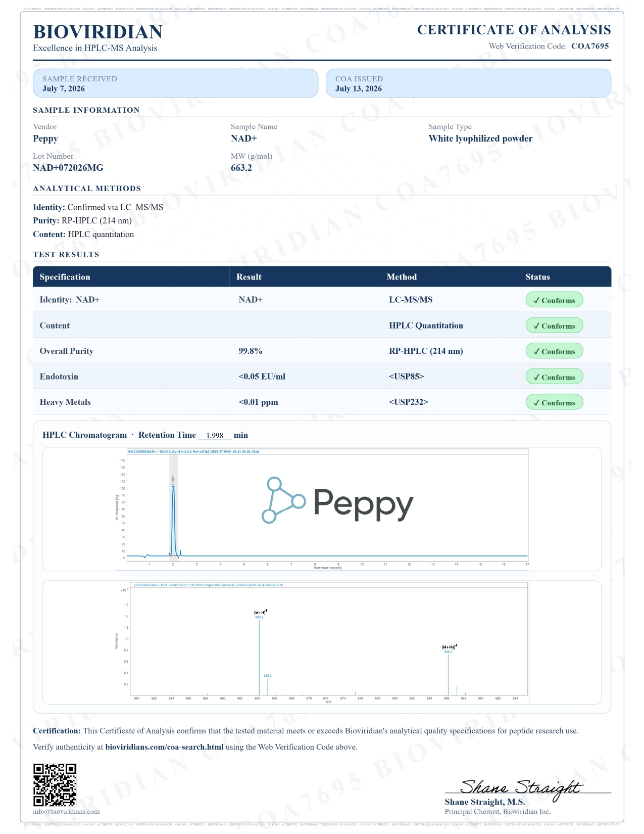Click the 665.2 isotope peak label
The width and height of the screenshot is (644, 834).
pos(268,676)
